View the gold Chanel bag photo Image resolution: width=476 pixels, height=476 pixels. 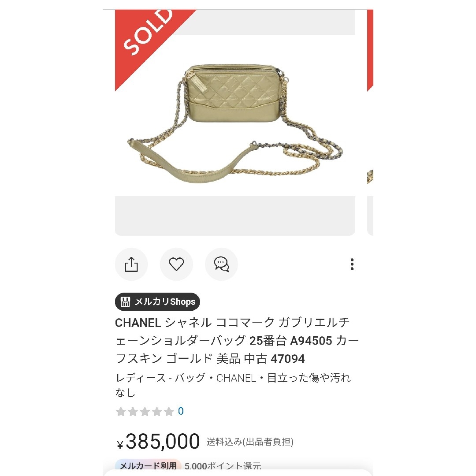coord(235,123)
